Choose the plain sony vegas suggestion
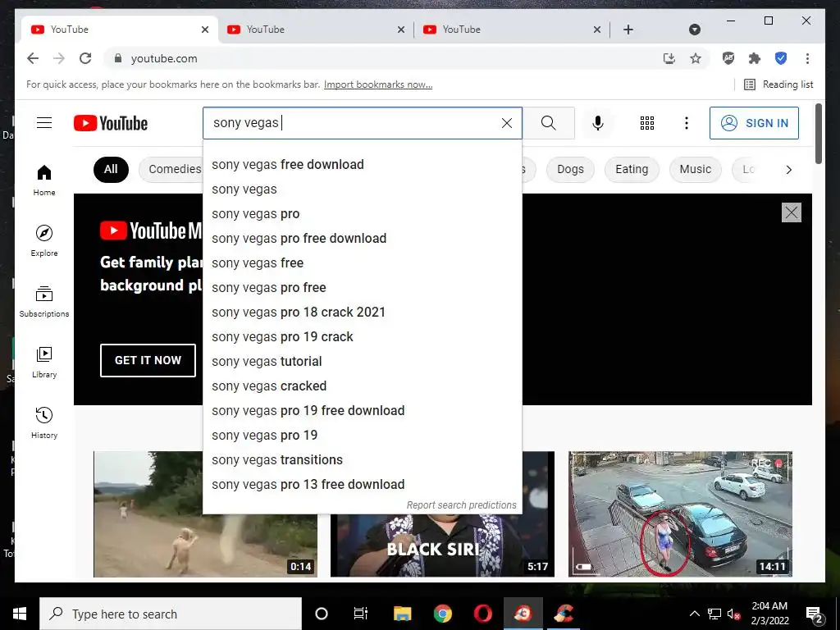840x630 pixels. pyautogui.click(x=362, y=189)
